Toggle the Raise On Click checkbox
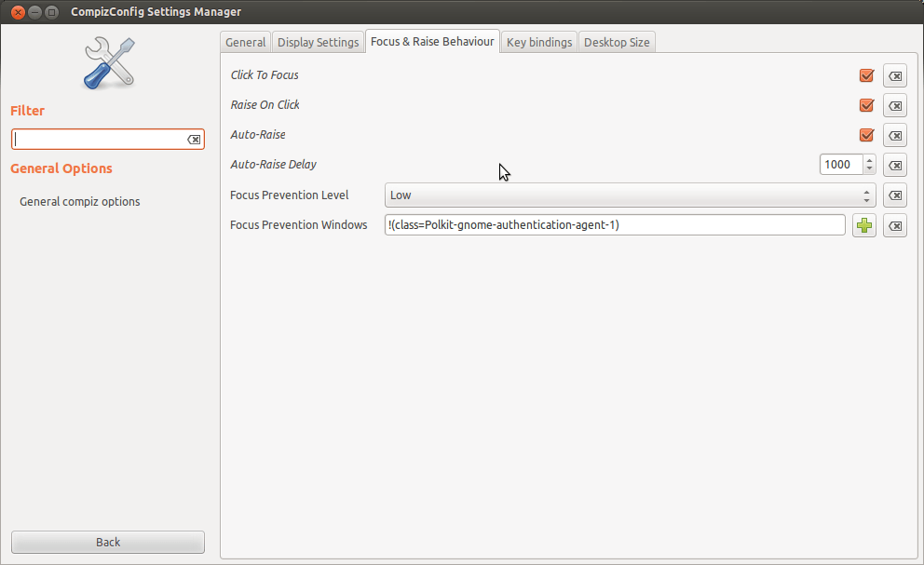 pos(866,105)
